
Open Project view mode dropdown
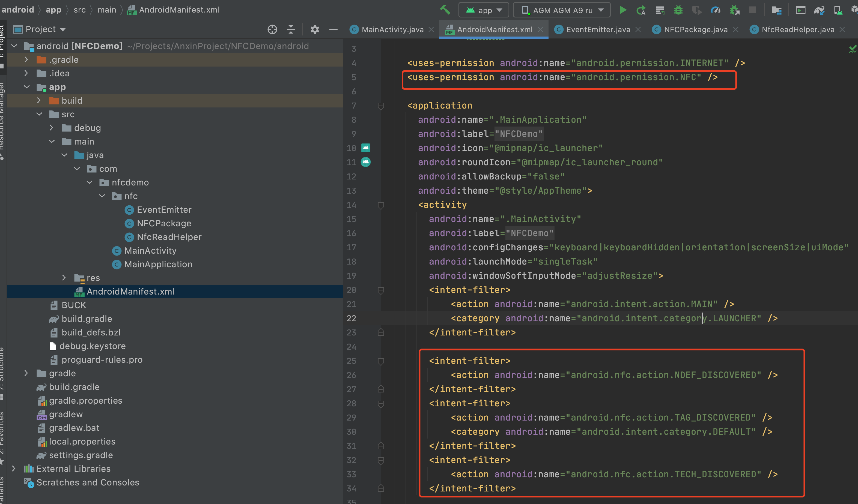coord(45,30)
